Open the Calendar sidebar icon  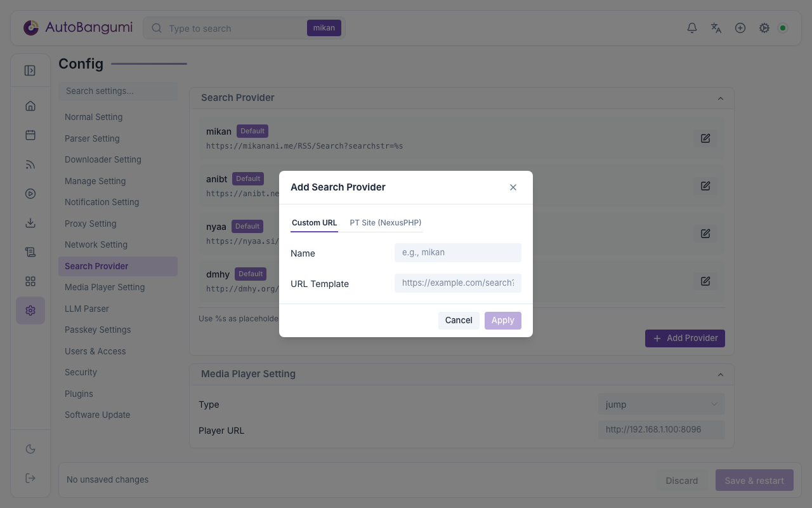30,135
